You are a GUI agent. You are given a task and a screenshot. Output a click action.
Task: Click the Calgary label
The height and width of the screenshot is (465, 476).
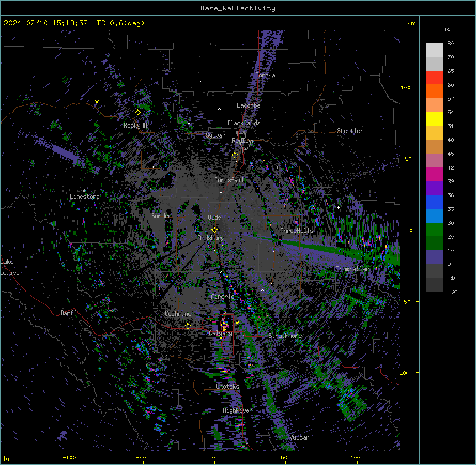click(220, 333)
